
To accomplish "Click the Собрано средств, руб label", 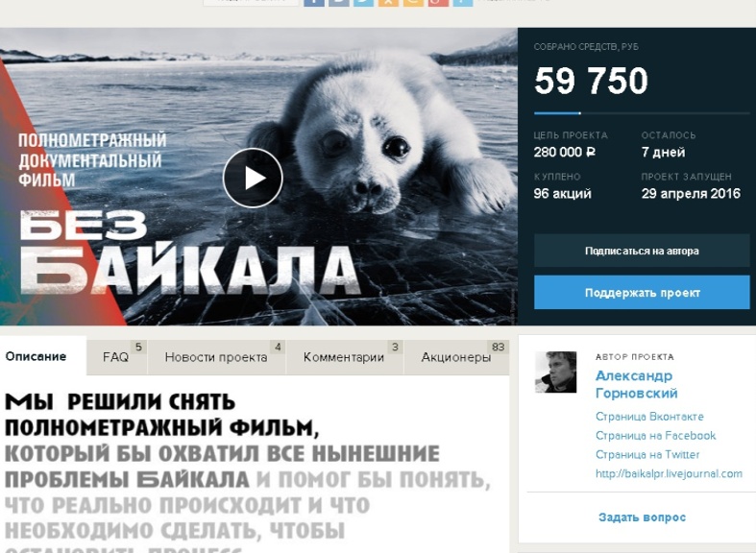I will (586, 47).
